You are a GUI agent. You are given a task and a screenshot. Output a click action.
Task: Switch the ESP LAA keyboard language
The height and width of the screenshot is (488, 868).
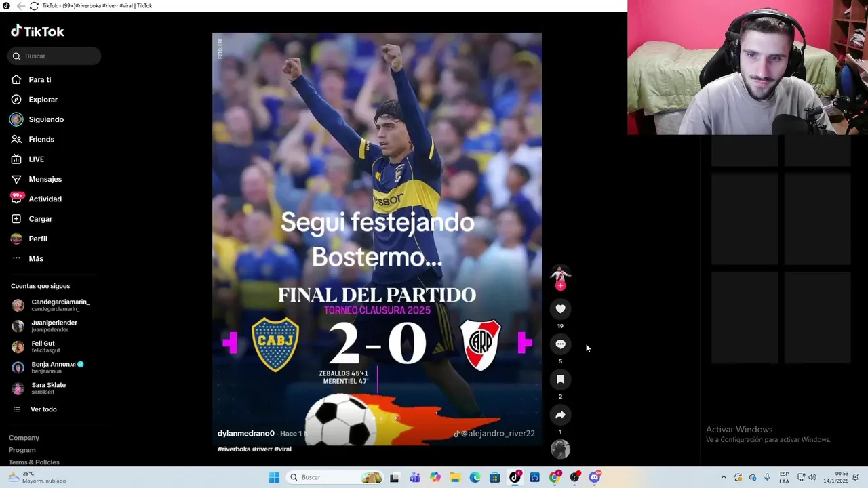pos(784,477)
